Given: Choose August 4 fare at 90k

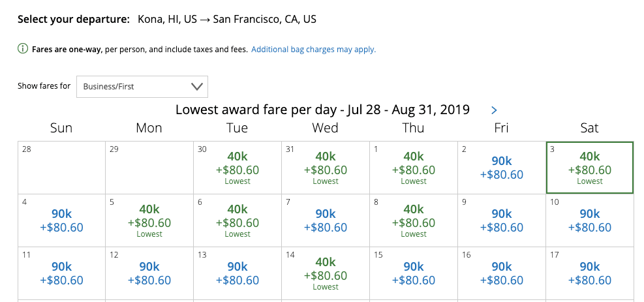Looking at the screenshot, I should click(x=61, y=220).
